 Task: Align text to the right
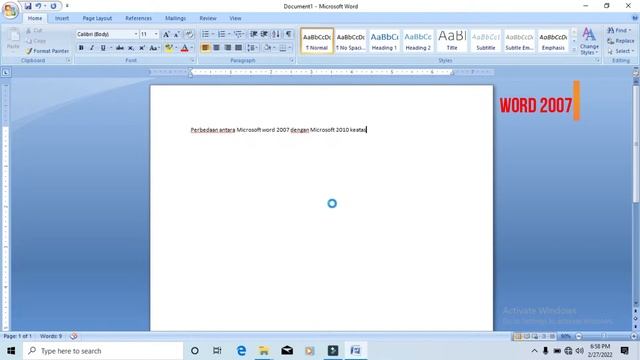[x=227, y=48]
